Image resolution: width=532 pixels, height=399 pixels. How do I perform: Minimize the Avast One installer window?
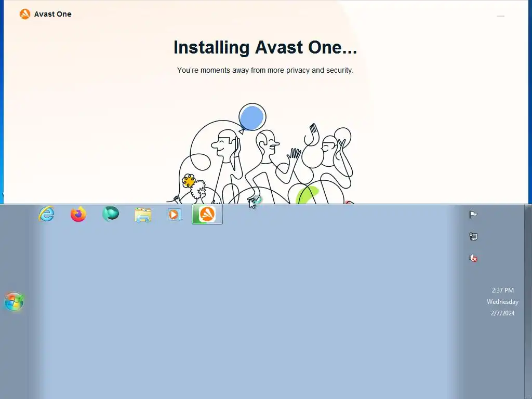pyautogui.click(x=500, y=16)
